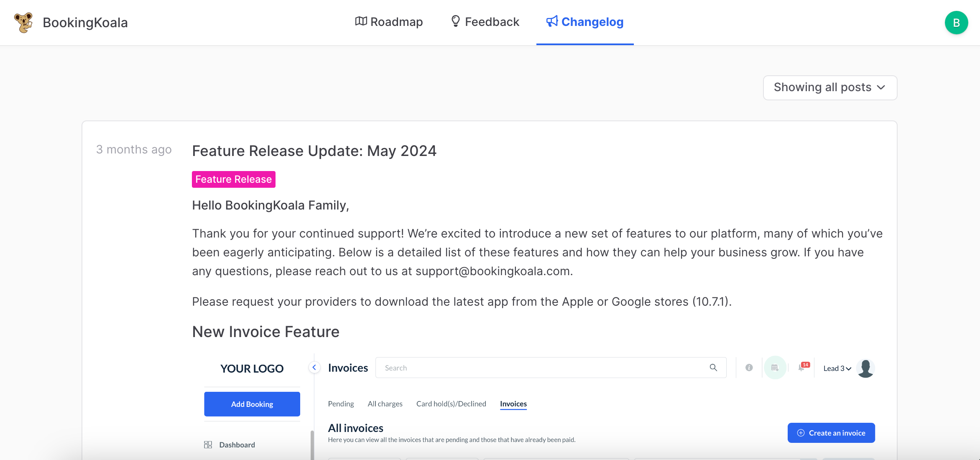
Task: Click the info circle icon
Action: point(749,368)
